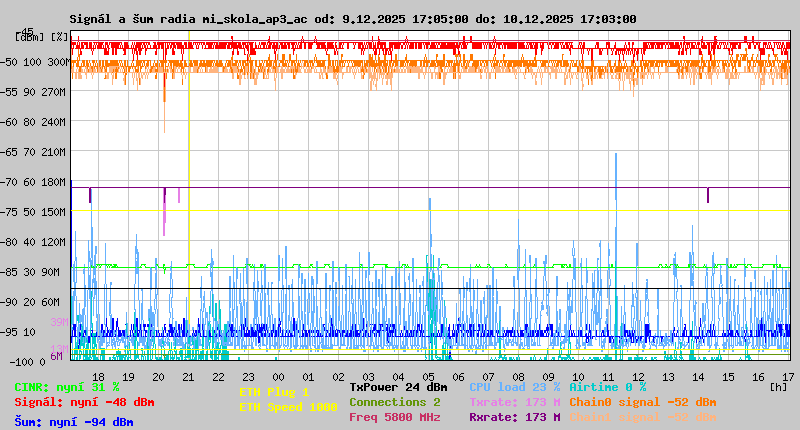Click the '21' hour tick label
The height and width of the screenshot is (430, 800).
[188, 377]
